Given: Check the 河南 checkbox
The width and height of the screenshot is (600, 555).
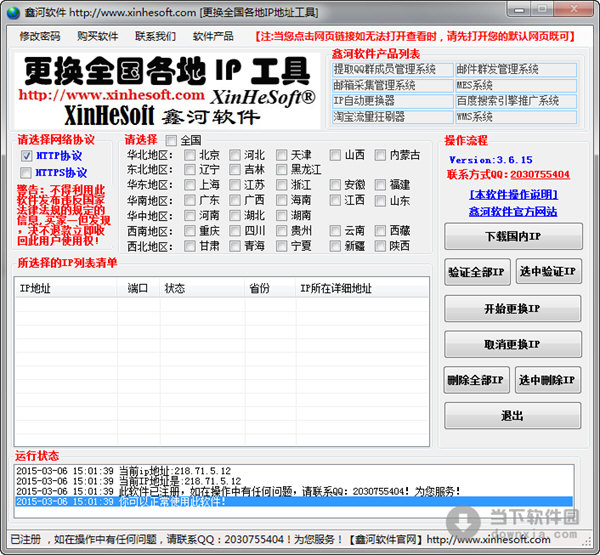Looking at the screenshot, I should (x=190, y=215).
